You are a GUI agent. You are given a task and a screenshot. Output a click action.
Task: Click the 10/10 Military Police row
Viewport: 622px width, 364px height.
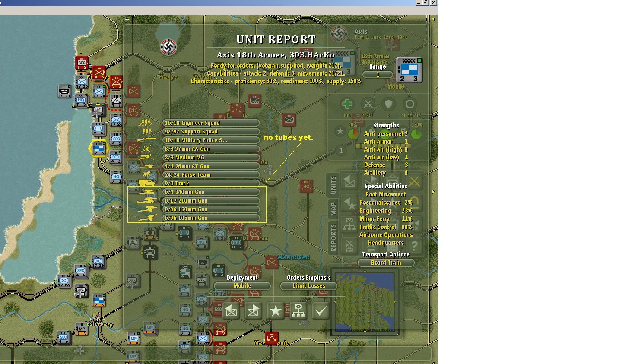coord(211,140)
